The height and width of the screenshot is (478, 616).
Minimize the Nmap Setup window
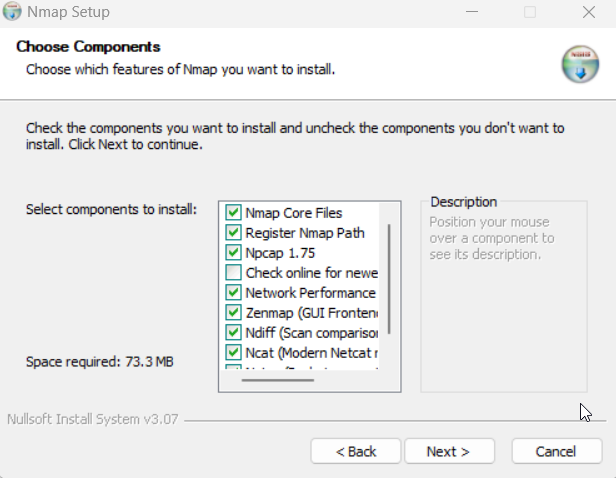tap(472, 12)
